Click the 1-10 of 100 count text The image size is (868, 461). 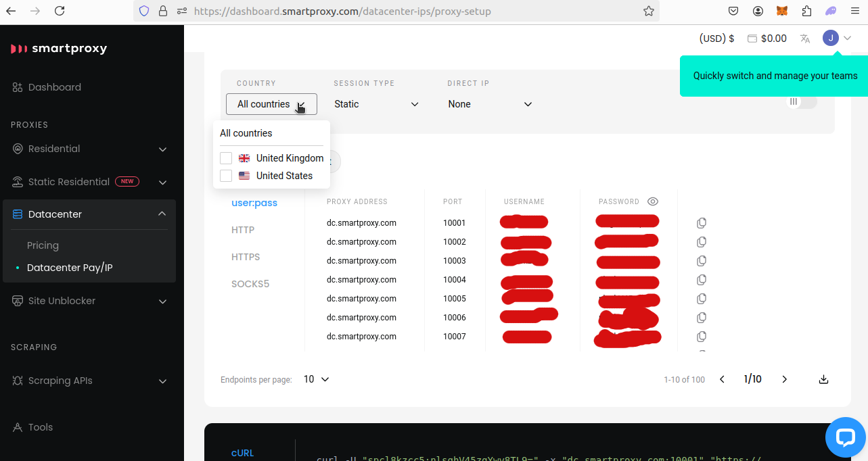(x=685, y=380)
